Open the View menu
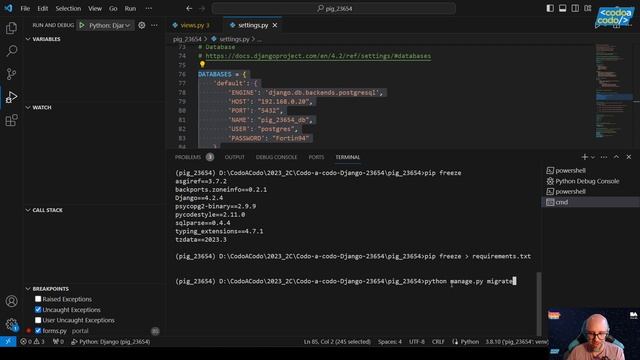 pyautogui.click(x=95, y=8)
